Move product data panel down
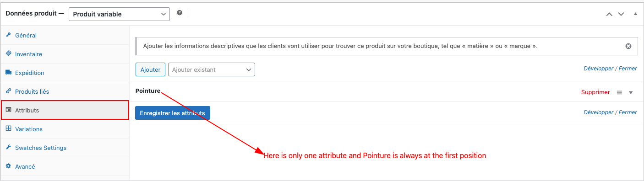 [621, 14]
